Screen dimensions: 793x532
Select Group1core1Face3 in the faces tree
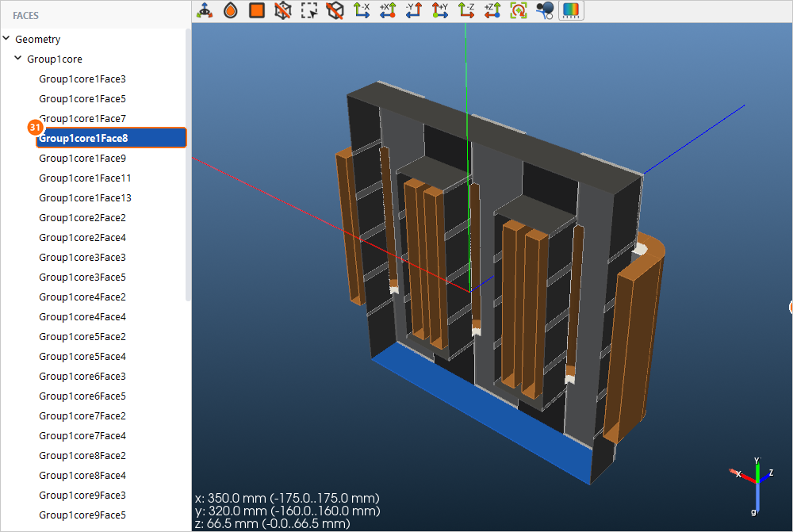82,79
